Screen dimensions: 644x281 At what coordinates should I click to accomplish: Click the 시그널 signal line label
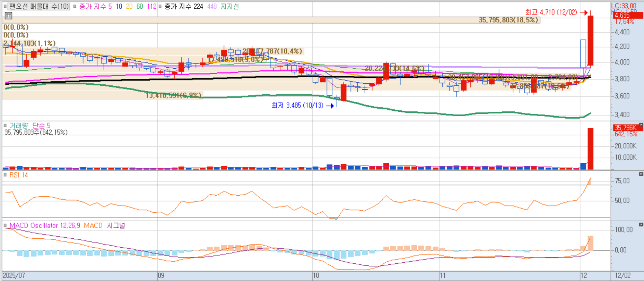coord(116,225)
